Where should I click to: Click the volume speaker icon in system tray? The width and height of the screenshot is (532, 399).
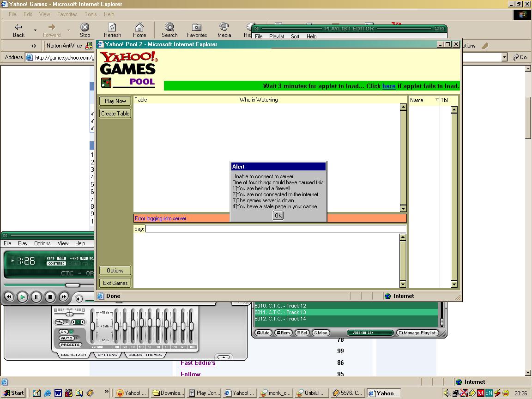[x=447, y=393]
